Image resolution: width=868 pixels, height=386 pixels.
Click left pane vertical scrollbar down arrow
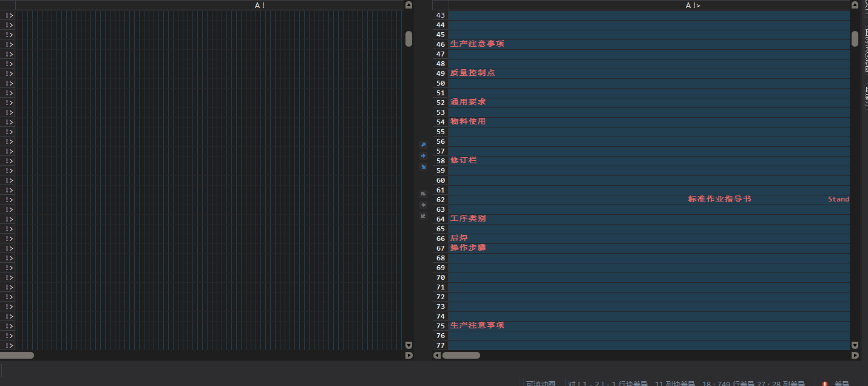tap(409, 345)
